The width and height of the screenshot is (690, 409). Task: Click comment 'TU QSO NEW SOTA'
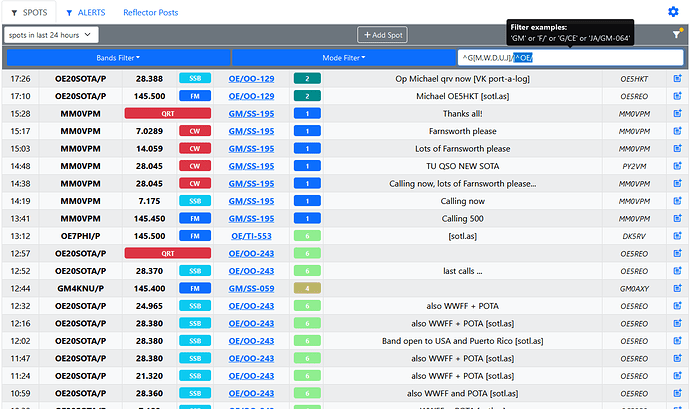(462, 166)
